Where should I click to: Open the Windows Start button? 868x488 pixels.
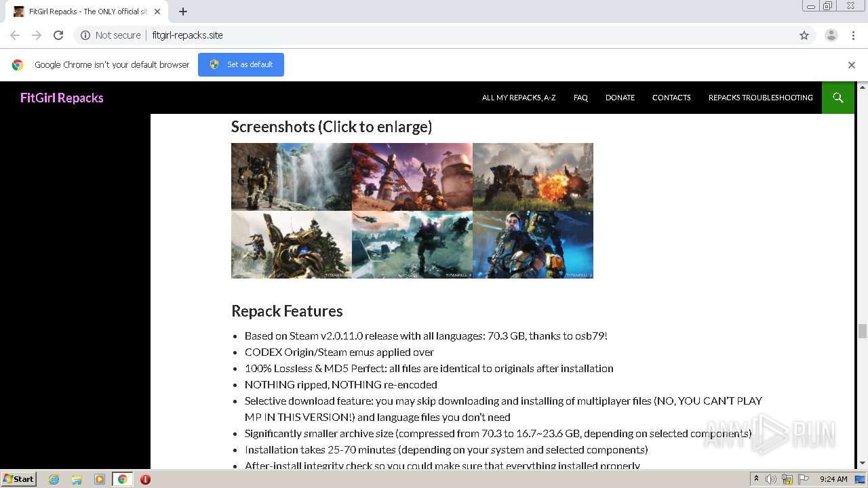(x=19, y=479)
